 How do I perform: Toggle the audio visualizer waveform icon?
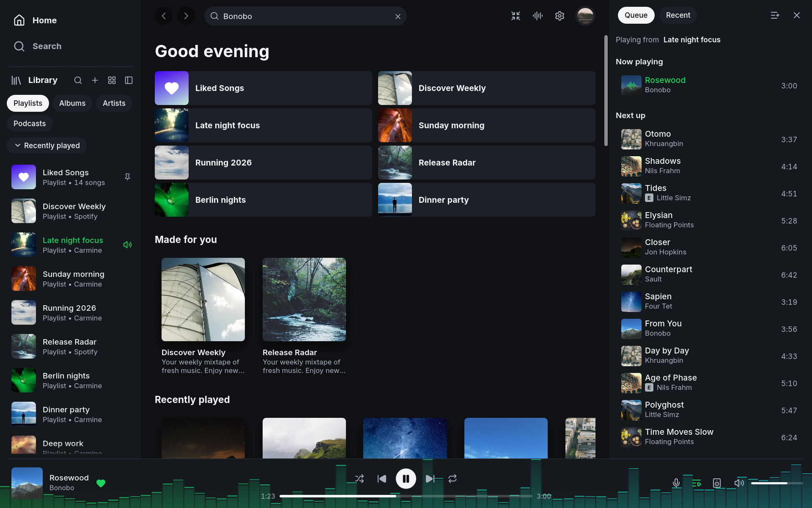pyautogui.click(x=538, y=16)
